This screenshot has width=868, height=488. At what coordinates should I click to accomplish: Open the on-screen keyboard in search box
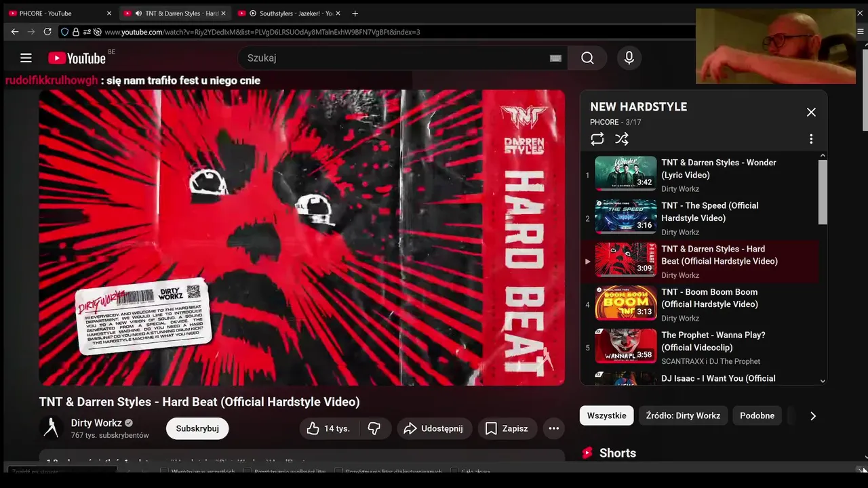pos(555,58)
